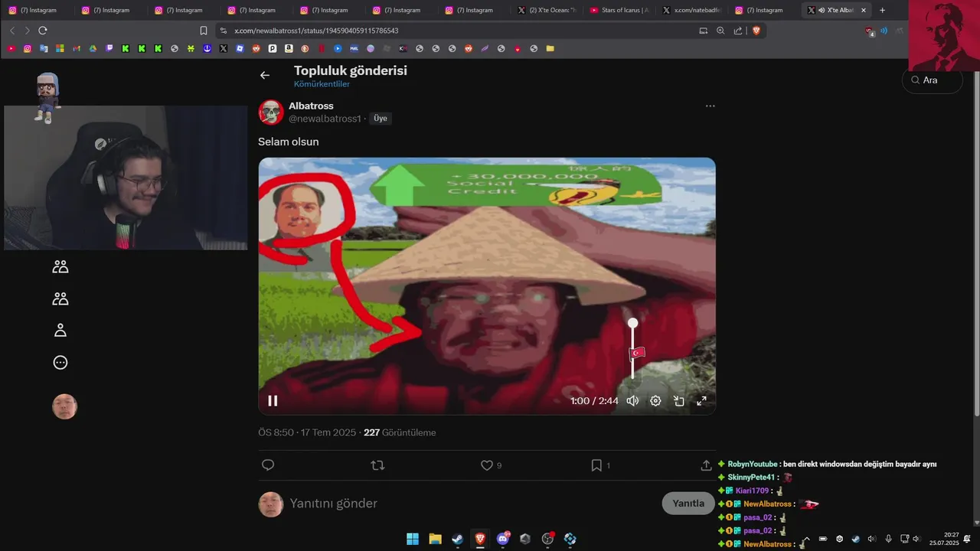The width and height of the screenshot is (980, 551).
Task: Click the Üye member badge
Action: click(381, 119)
